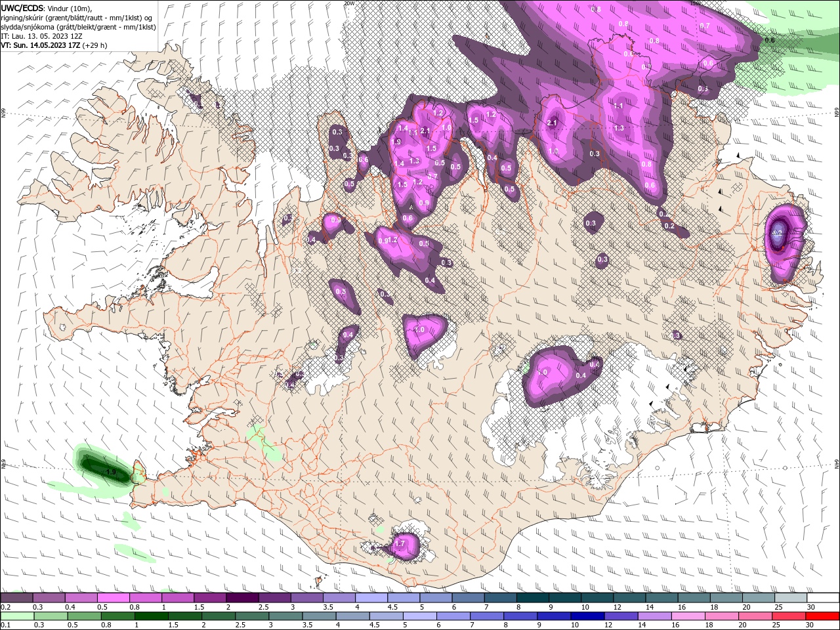The width and height of the screenshot is (840, 630).
Task: Click the '15W' longitude label
Action: 696,3
